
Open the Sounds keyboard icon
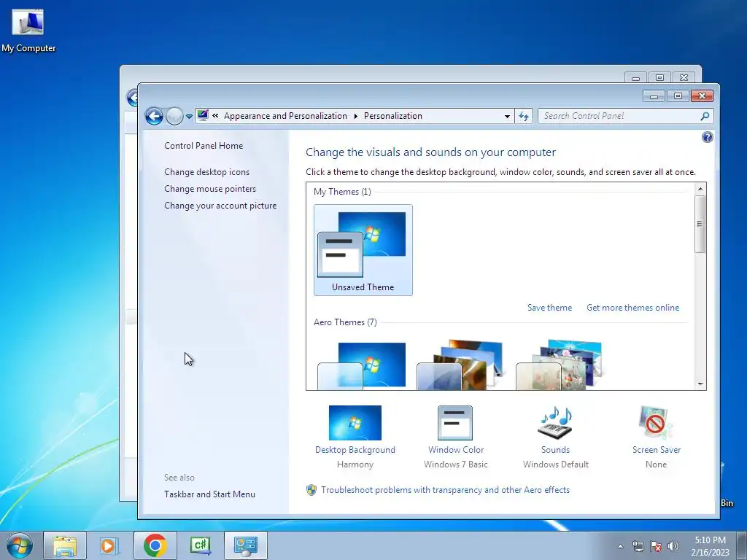pos(555,423)
